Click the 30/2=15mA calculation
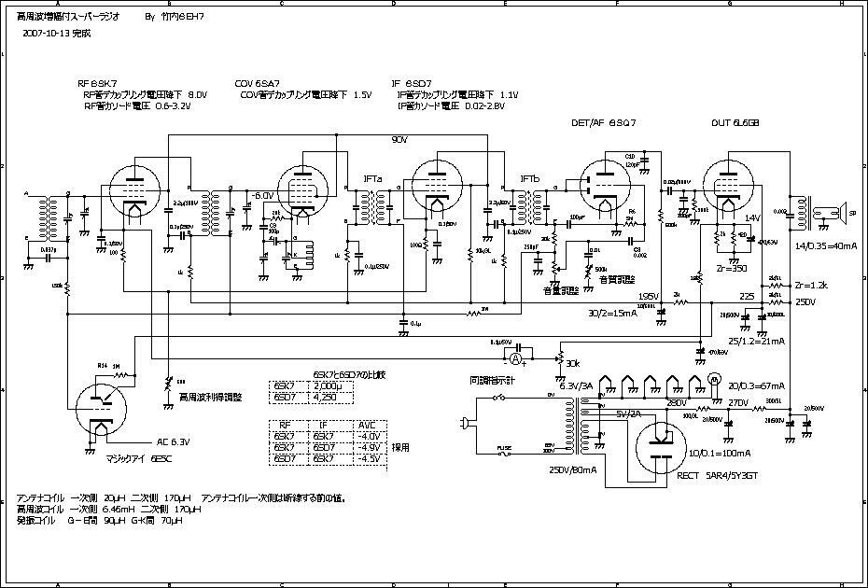868x588 pixels. [613, 313]
